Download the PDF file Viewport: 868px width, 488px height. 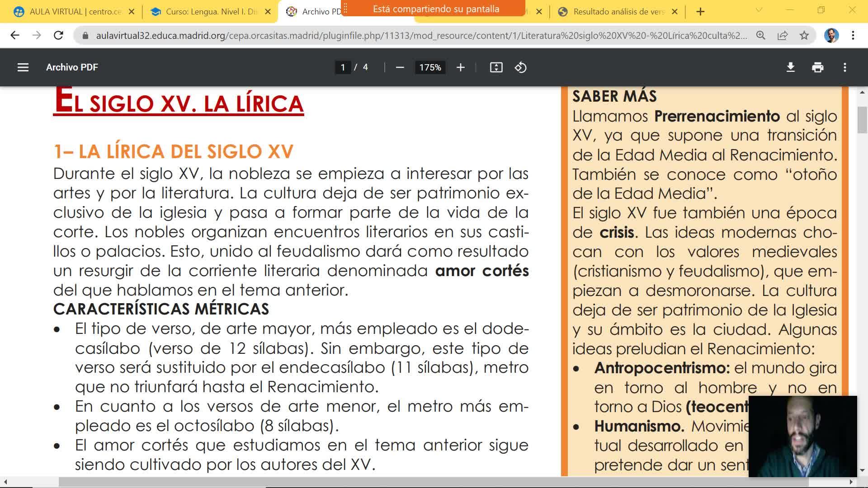[x=790, y=67]
